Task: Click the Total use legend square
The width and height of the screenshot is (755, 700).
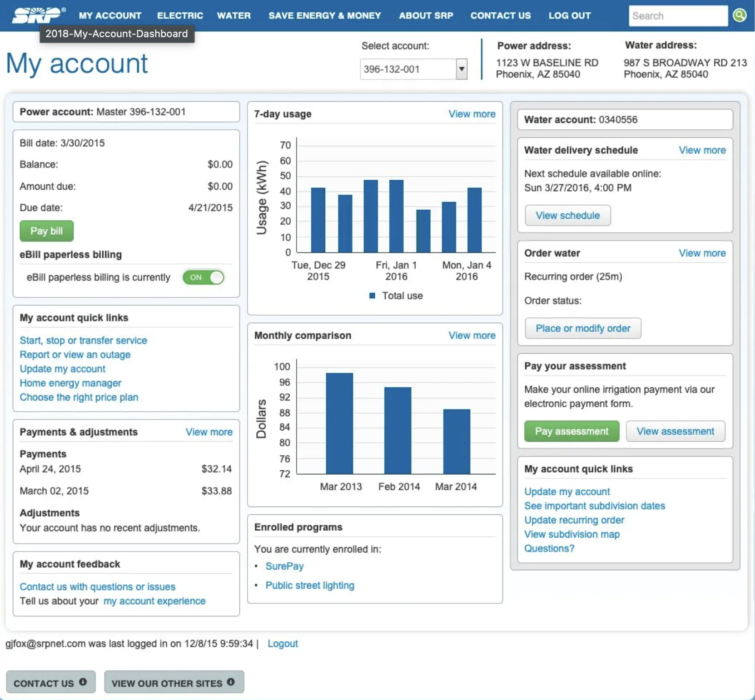Action: click(x=372, y=296)
